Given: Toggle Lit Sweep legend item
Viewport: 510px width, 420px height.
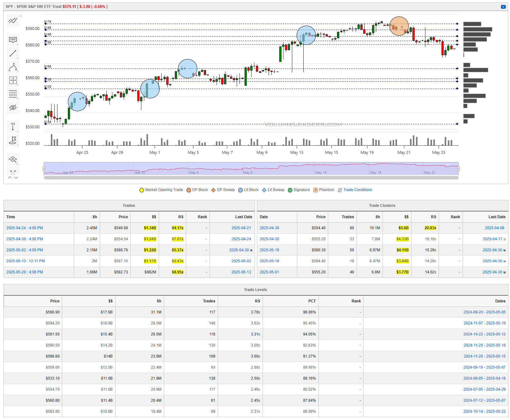Looking at the screenshot, I should [x=273, y=190].
